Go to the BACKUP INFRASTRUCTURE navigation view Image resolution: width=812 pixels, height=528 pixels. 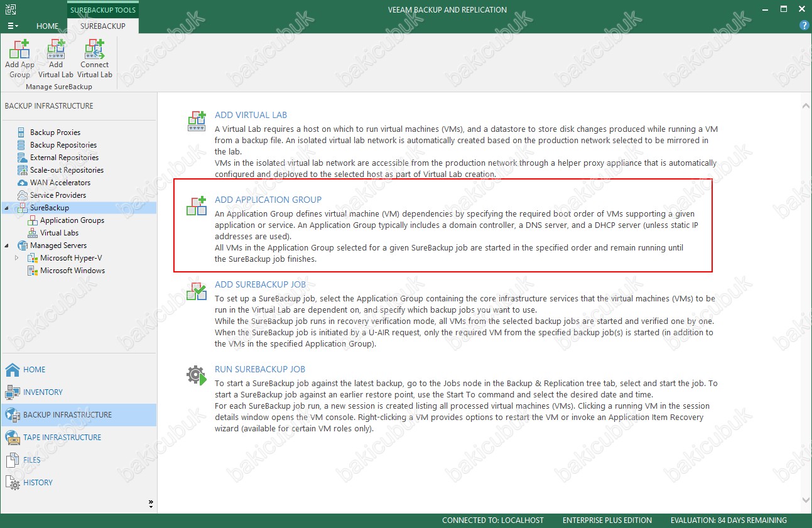click(78, 415)
